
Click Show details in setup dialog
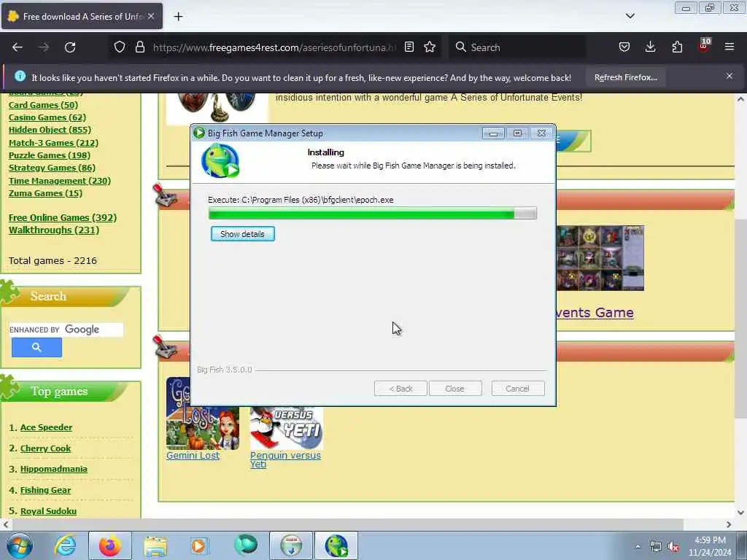[x=242, y=234]
